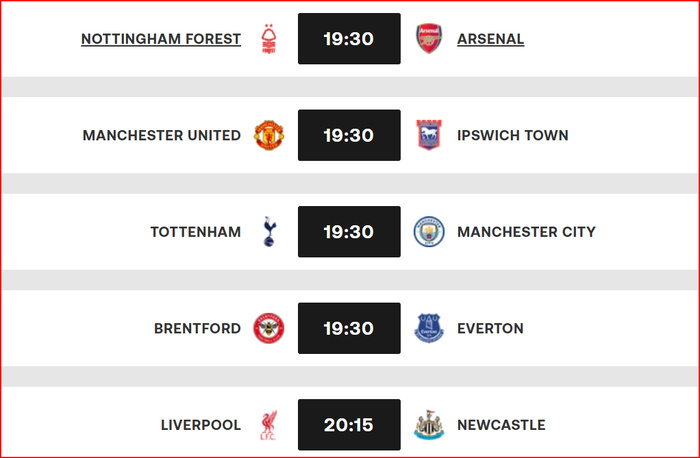Screen dimensions: 700x458
Task: Open the Nottingham Forest team link
Action: (161, 39)
